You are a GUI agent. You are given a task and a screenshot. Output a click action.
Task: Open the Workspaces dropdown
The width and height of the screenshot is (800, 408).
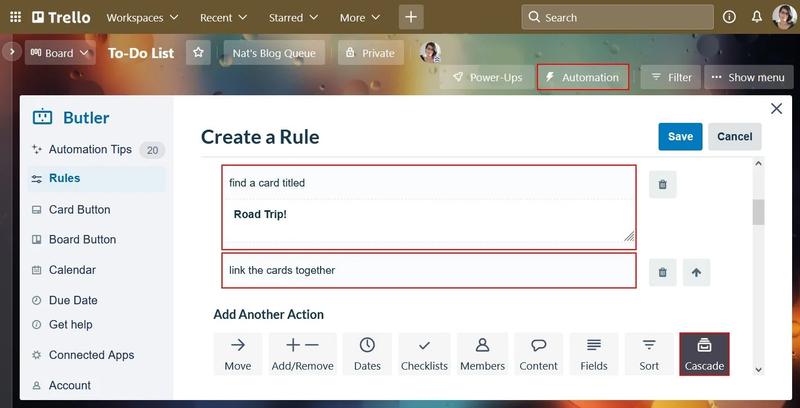142,17
